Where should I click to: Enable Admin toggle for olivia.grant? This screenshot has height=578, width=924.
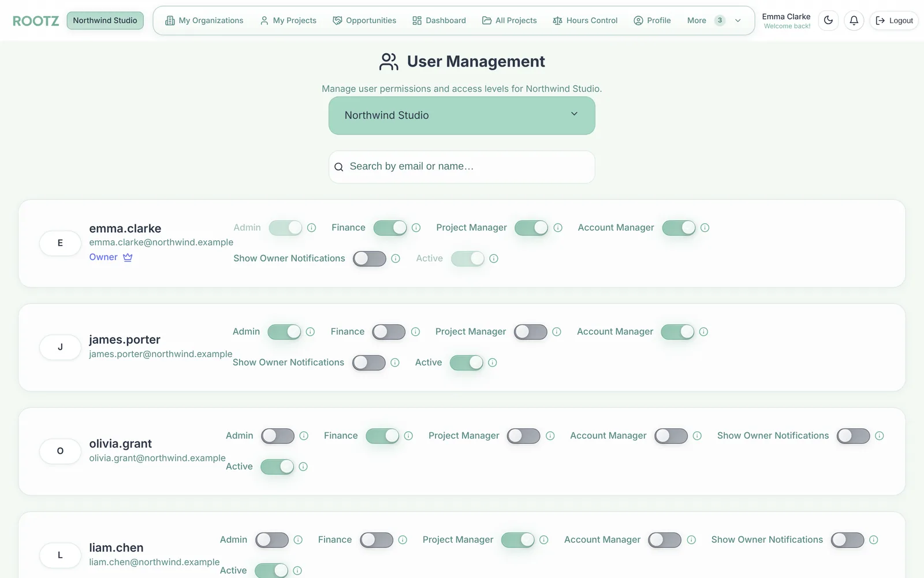(278, 436)
